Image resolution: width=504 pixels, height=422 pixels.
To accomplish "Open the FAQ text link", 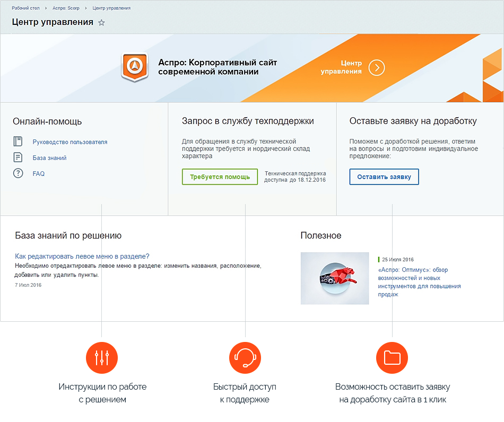I will pyautogui.click(x=39, y=174).
